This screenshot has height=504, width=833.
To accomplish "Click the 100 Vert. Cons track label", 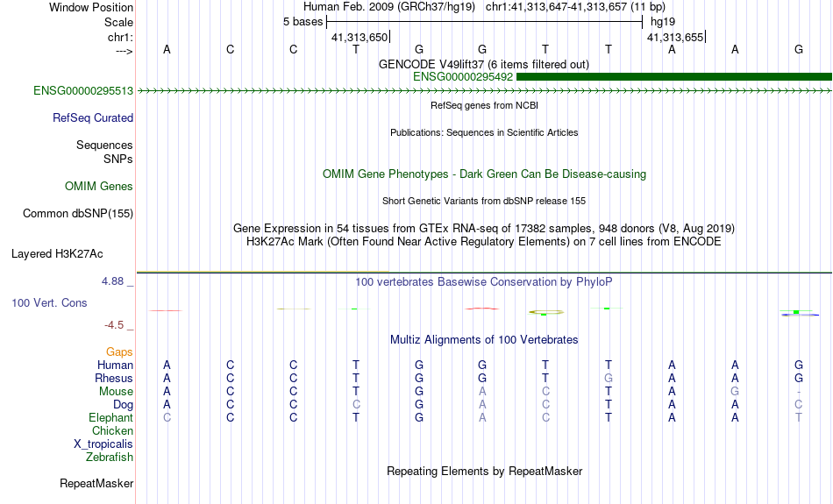I will tap(49, 302).
